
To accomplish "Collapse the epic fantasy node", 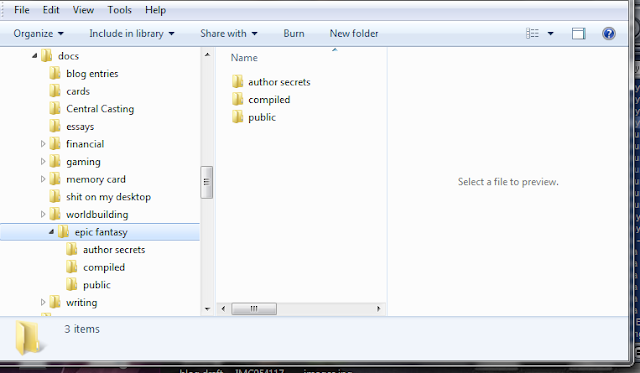I will click(51, 232).
